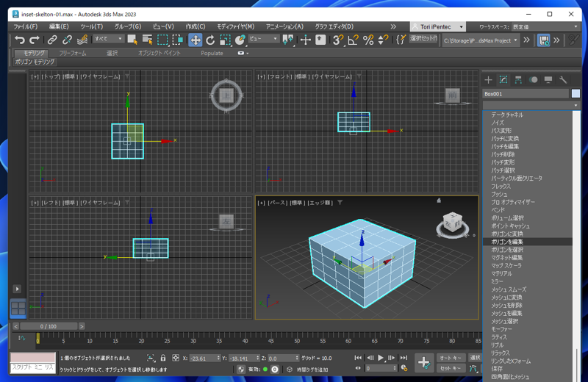Expand main toolbar overflow after project path
588x382 pixels.
526,40
